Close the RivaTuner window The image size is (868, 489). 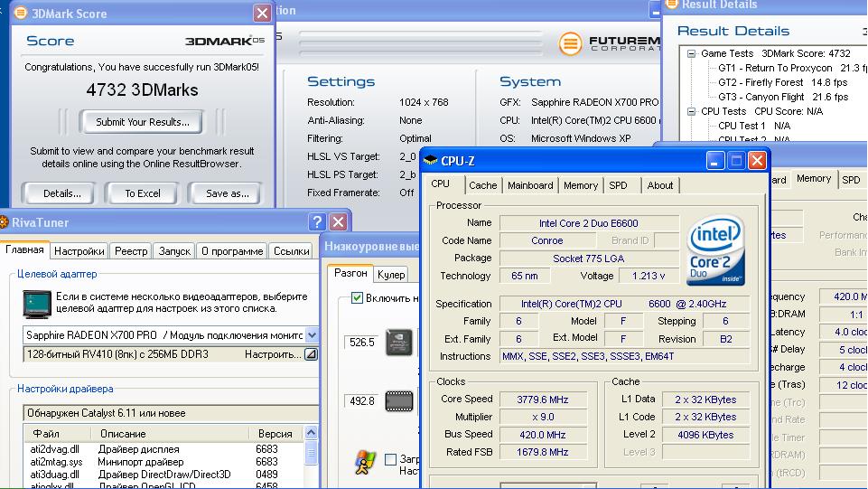(x=338, y=222)
